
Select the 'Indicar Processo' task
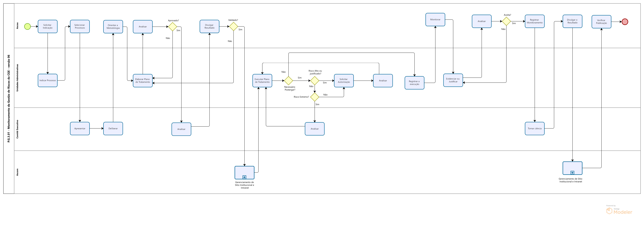(48, 80)
